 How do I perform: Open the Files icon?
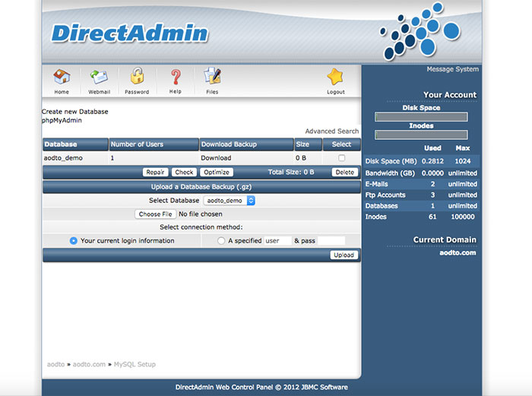tap(212, 76)
